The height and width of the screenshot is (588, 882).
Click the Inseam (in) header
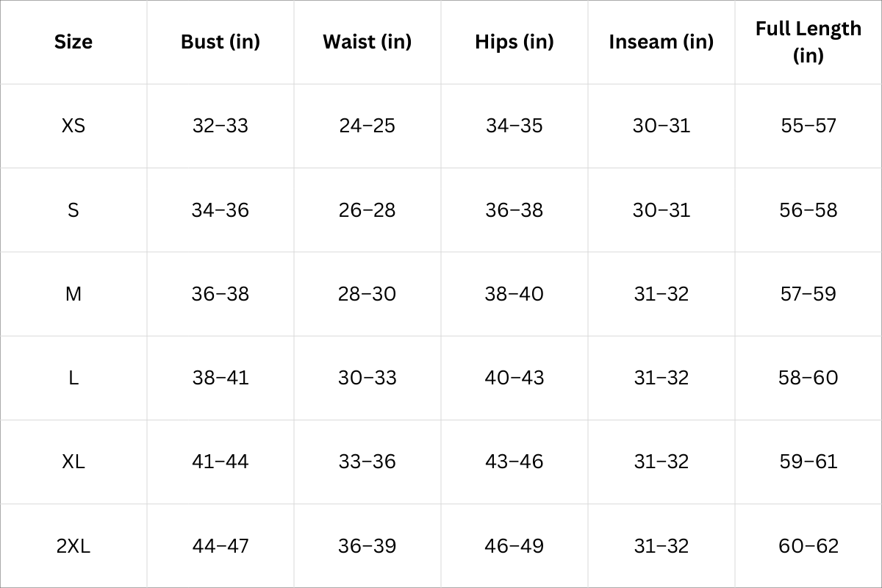click(x=661, y=42)
